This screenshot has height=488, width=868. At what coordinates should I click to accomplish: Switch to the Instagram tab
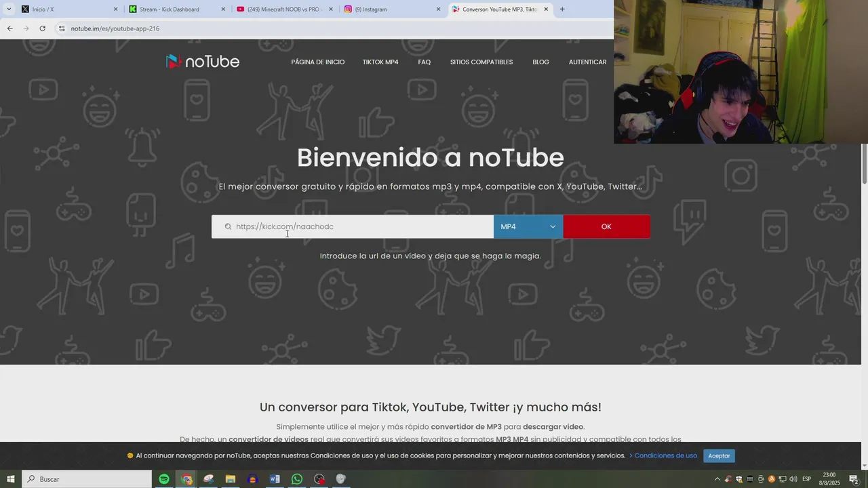392,9
